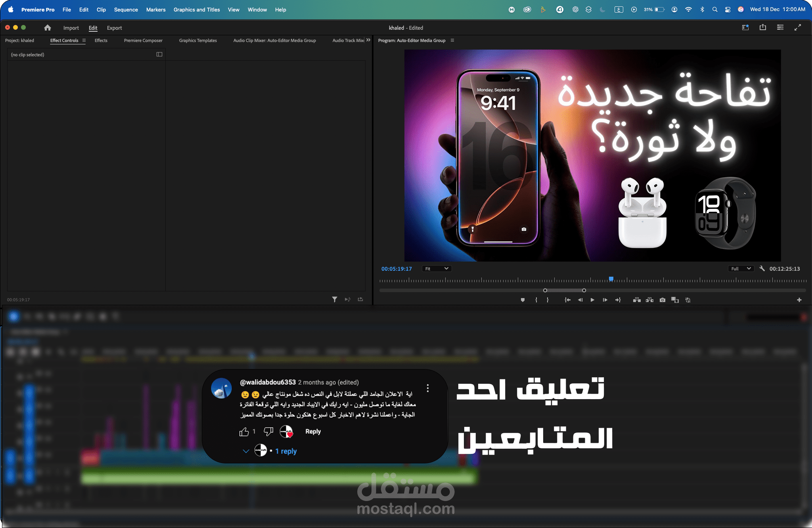
Task: Click left handle of Program zoom scrollbar
Action: pos(545,291)
